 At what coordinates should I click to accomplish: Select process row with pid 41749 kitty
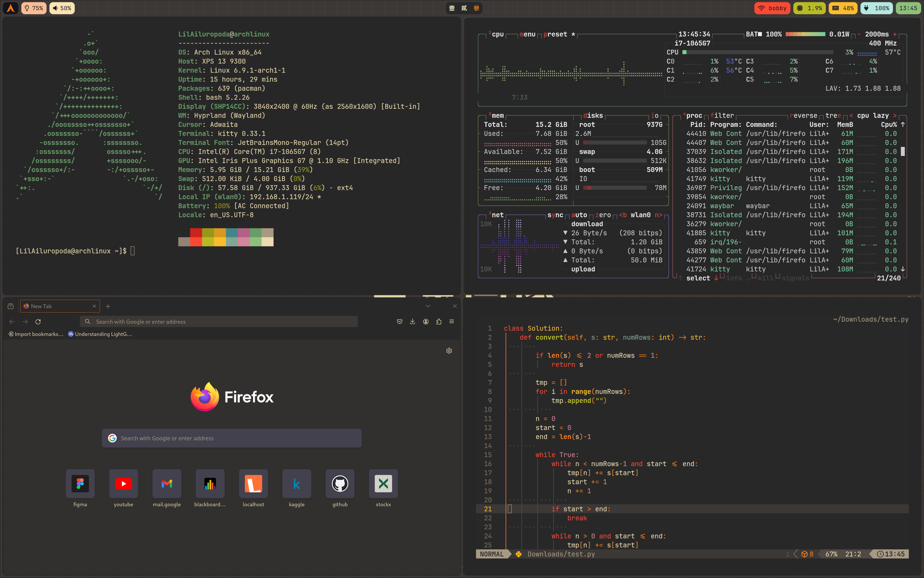coord(791,179)
